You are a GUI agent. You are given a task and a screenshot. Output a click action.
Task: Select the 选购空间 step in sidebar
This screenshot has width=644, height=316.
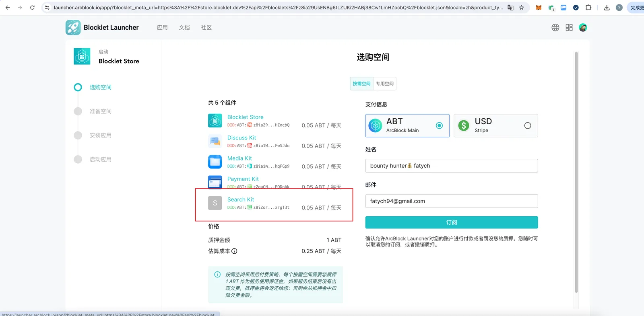(100, 87)
